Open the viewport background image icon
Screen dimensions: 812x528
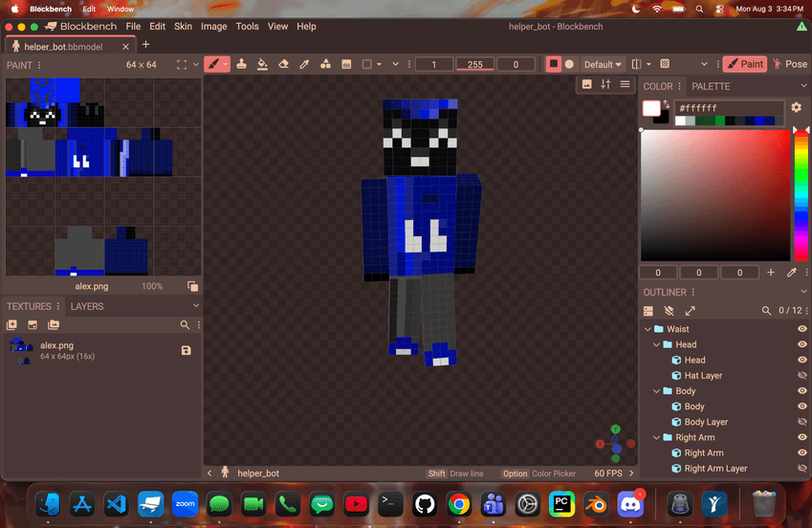pos(586,84)
